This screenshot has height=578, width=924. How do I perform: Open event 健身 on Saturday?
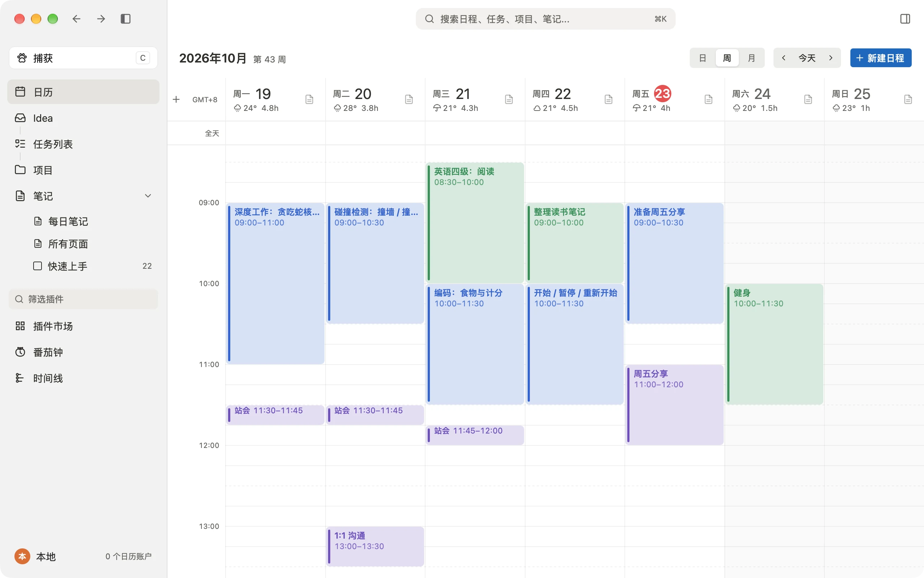coord(774,344)
